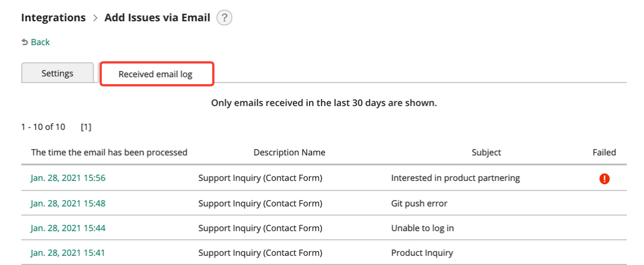Switch to the Settings tab
This screenshot has height=265, width=644.
click(58, 73)
